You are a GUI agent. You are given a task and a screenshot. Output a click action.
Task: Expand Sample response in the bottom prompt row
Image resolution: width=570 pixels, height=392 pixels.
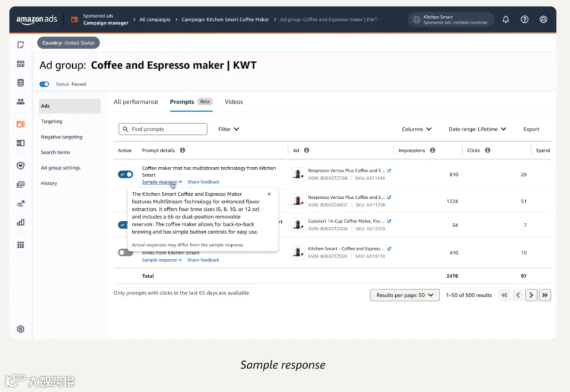tap(161, 260)
